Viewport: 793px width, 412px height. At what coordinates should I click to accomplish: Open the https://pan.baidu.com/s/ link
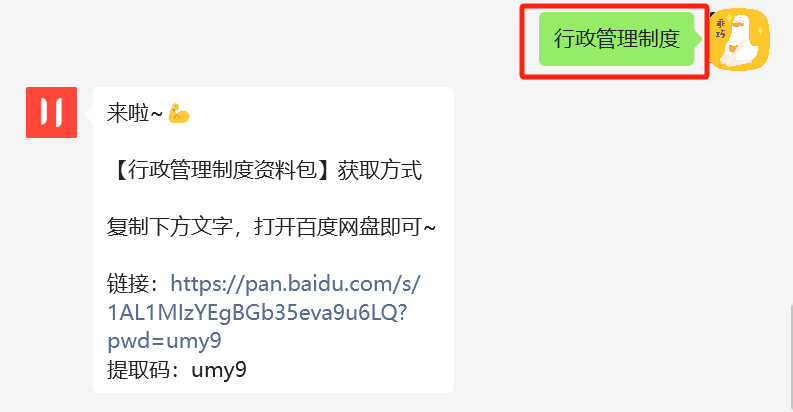[x=295, y=284]
